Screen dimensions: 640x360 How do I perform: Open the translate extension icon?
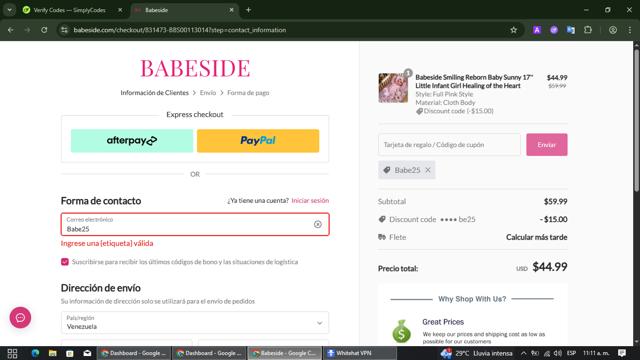point(571,30)
